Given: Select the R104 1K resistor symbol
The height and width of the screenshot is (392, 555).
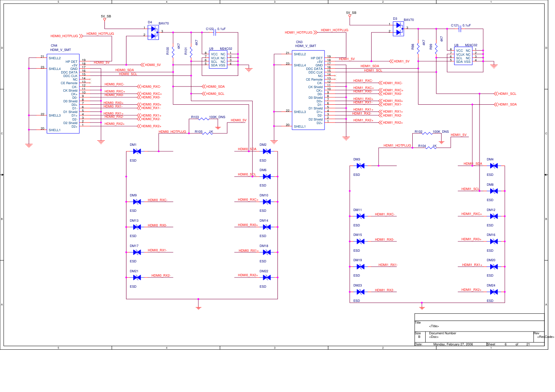Looking at the screenshot, I should coord(431,148).
